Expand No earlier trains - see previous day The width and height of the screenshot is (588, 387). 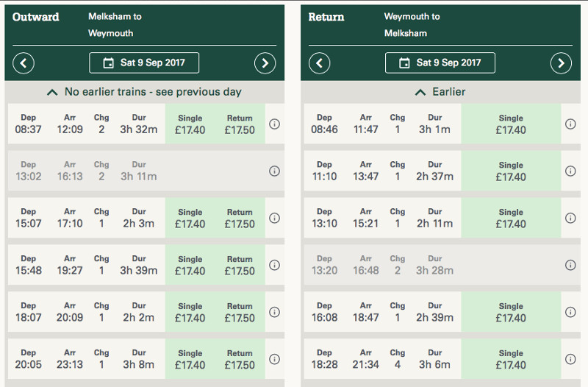click(144, 92)
